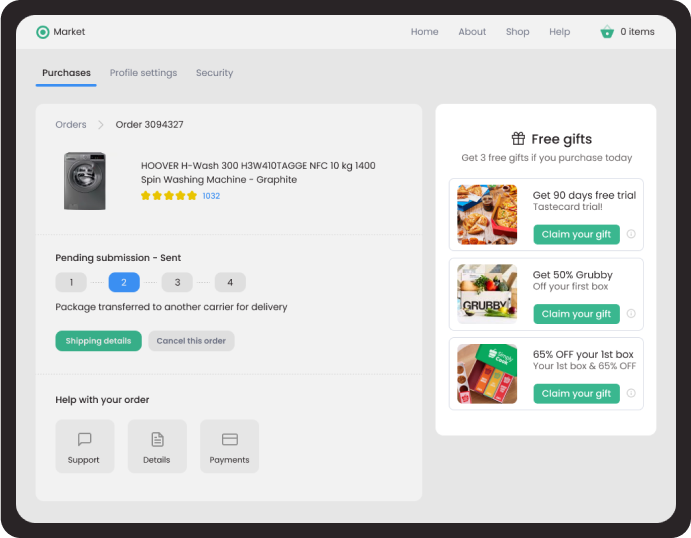Click the Grubby vegetable box image

tap(487, 294)
